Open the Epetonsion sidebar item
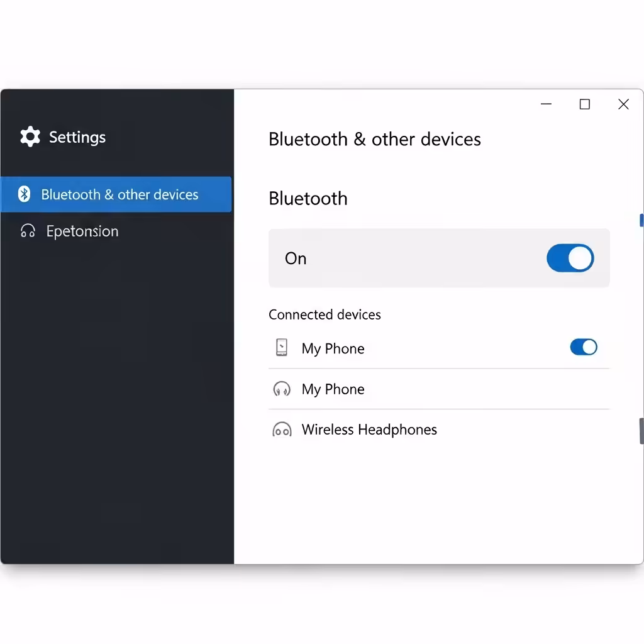This screenshot has height=644, width=644. (116, 231)
